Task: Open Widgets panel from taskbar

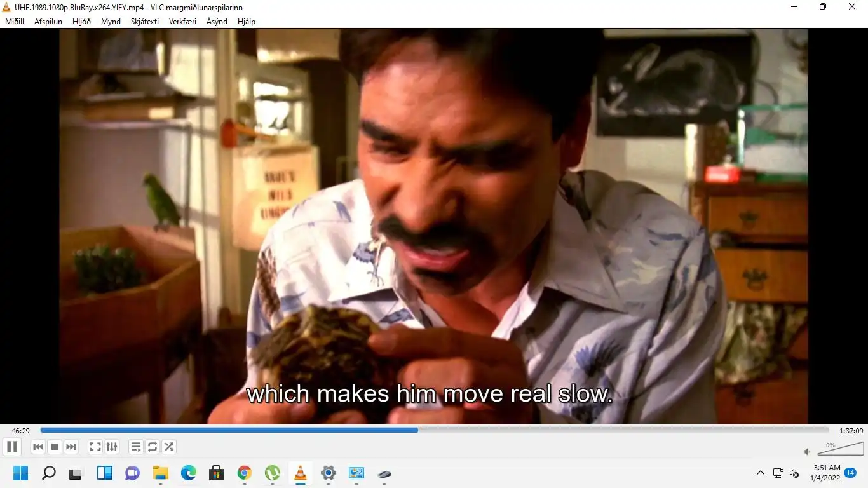Action: [x=104, y=473]
